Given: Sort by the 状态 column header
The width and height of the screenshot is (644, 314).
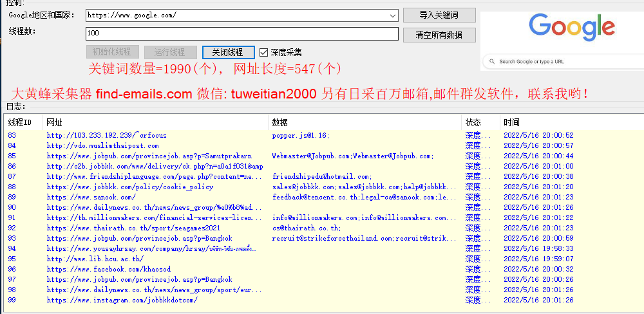Looking at the screenshot, I should (481, 122).
